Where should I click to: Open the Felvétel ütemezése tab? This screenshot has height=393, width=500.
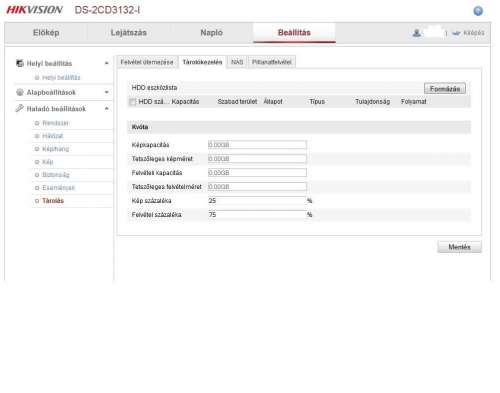[147, 62]
